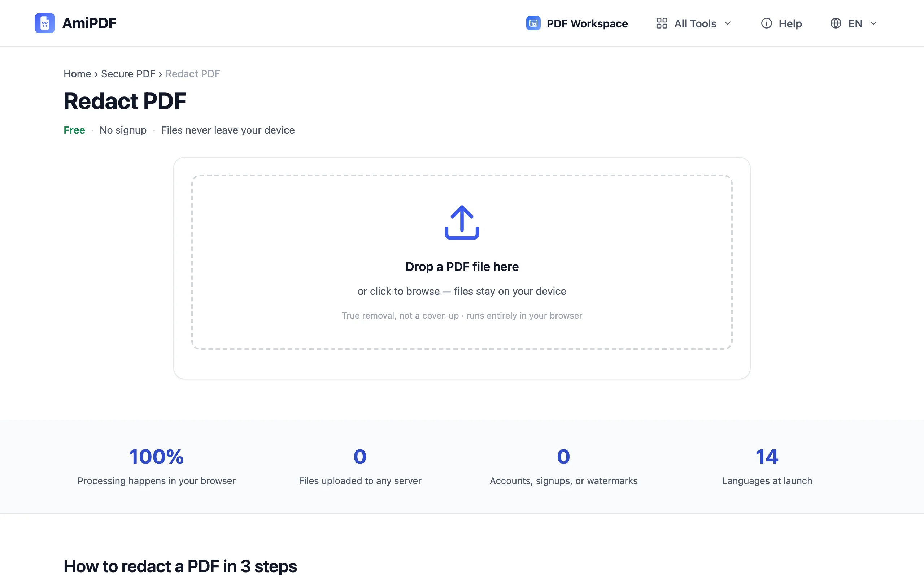Click 'Accounts, signups, or watermarks' caption
This screenshot has width=924, height=578.
tap(563, 481)
